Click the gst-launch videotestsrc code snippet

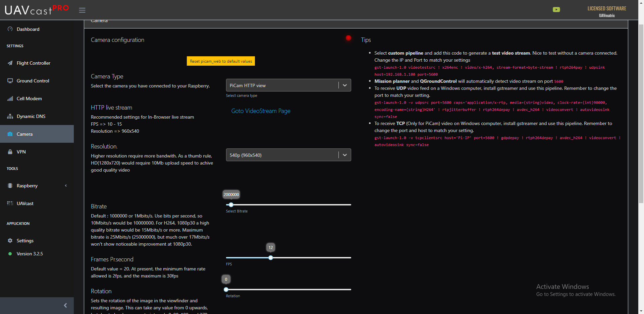point(490,71)
